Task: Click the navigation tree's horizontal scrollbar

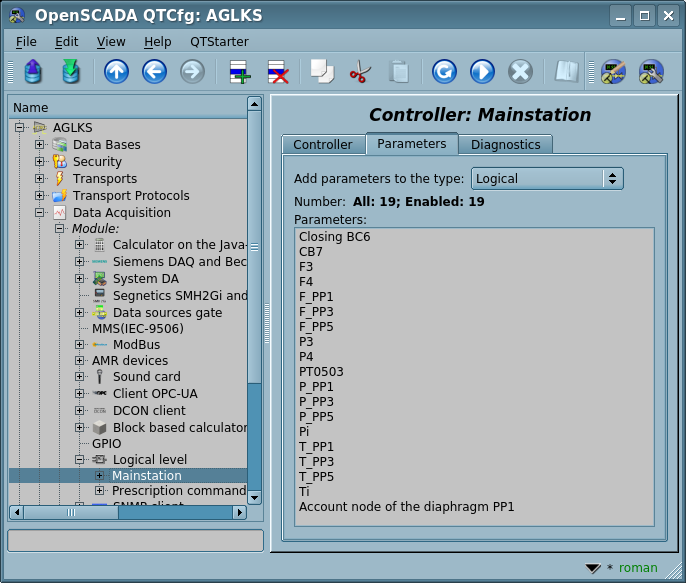Action: point(126,512)
